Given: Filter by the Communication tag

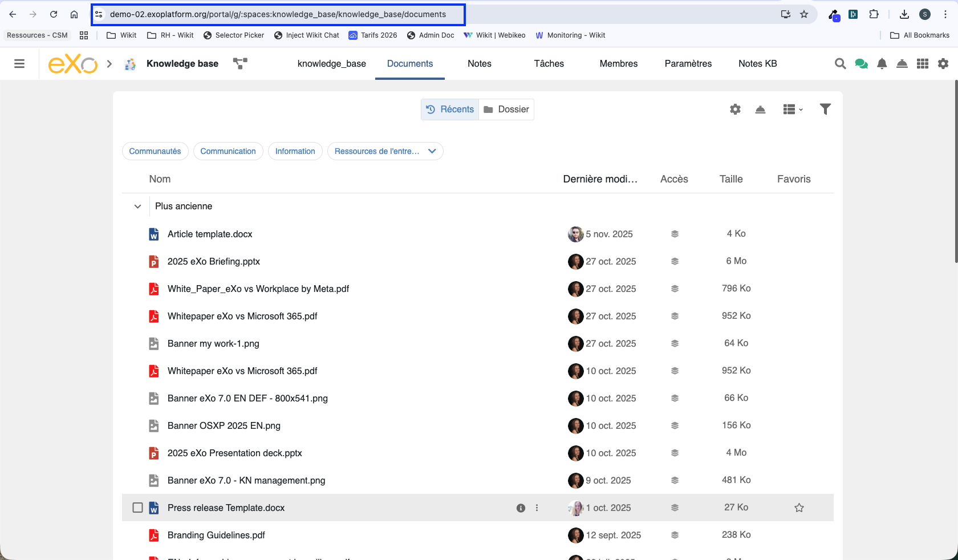Looking at the screenshot, I should click(x=228, y=151).
